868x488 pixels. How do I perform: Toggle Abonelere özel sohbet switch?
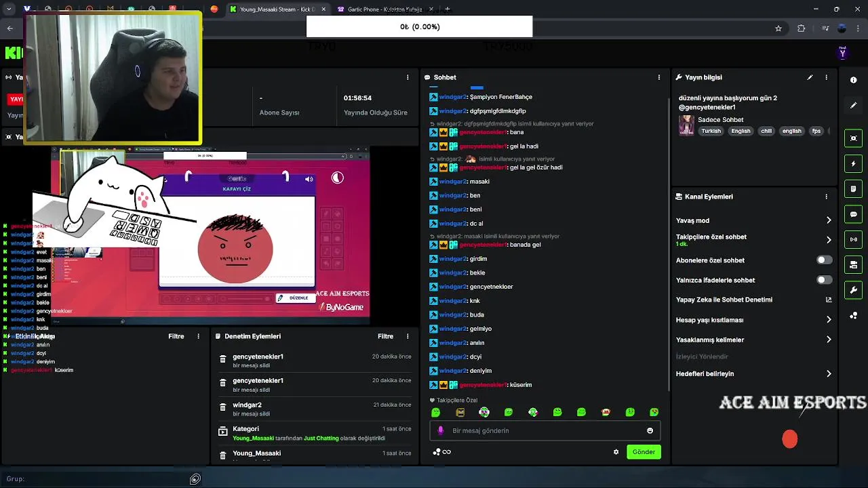point(824,260)
